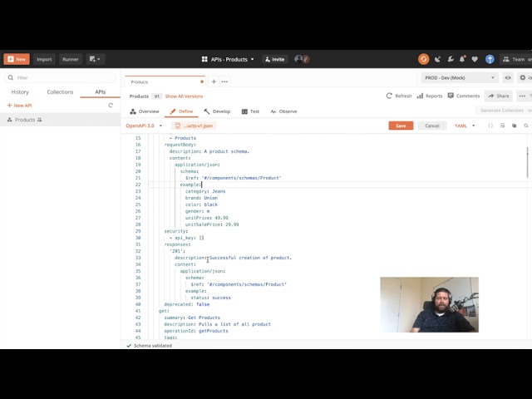Click the search icon in the editor toolbar
532x399 pixels.
(526, 126)
